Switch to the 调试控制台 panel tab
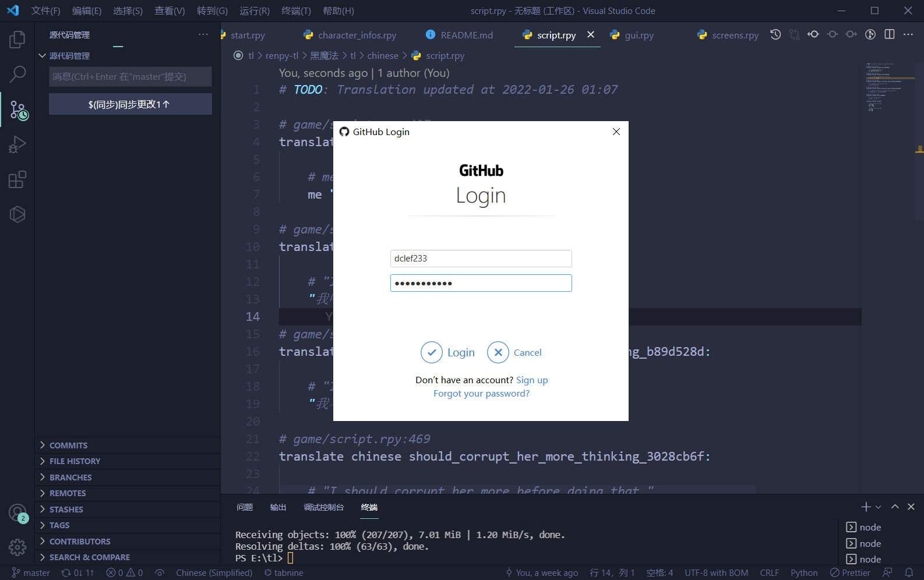 pos(324,507)
